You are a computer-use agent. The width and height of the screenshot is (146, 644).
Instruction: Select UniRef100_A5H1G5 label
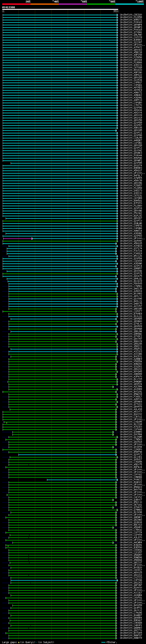pos(131,243)
